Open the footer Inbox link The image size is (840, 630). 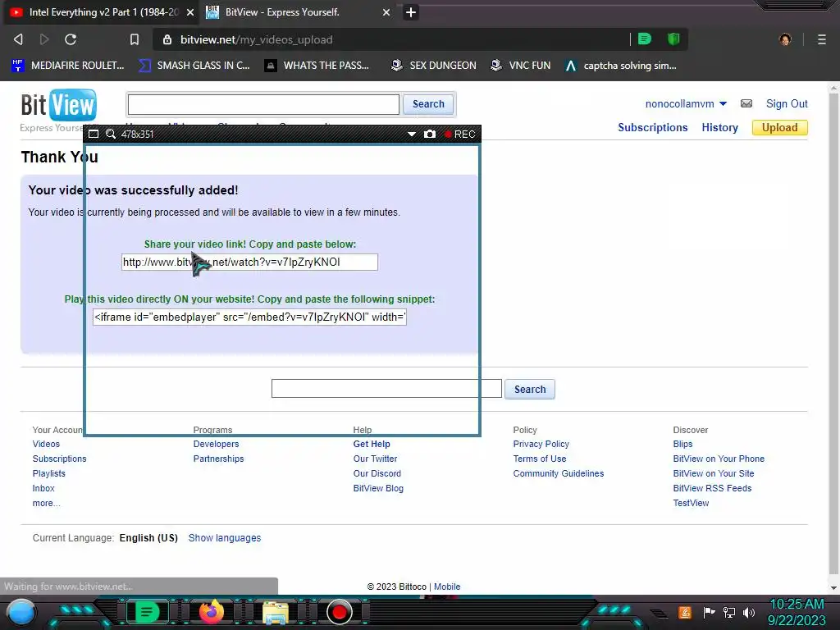coord(43,489)
